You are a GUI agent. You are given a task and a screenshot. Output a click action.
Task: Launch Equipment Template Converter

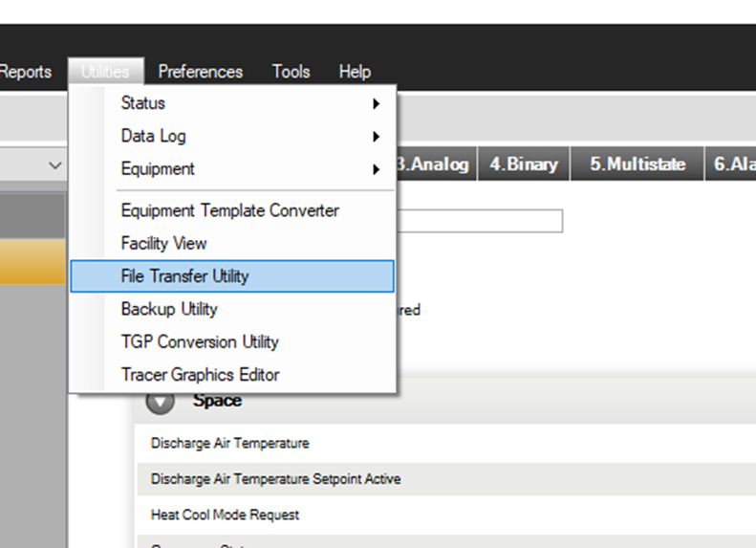tap(232, 210)
